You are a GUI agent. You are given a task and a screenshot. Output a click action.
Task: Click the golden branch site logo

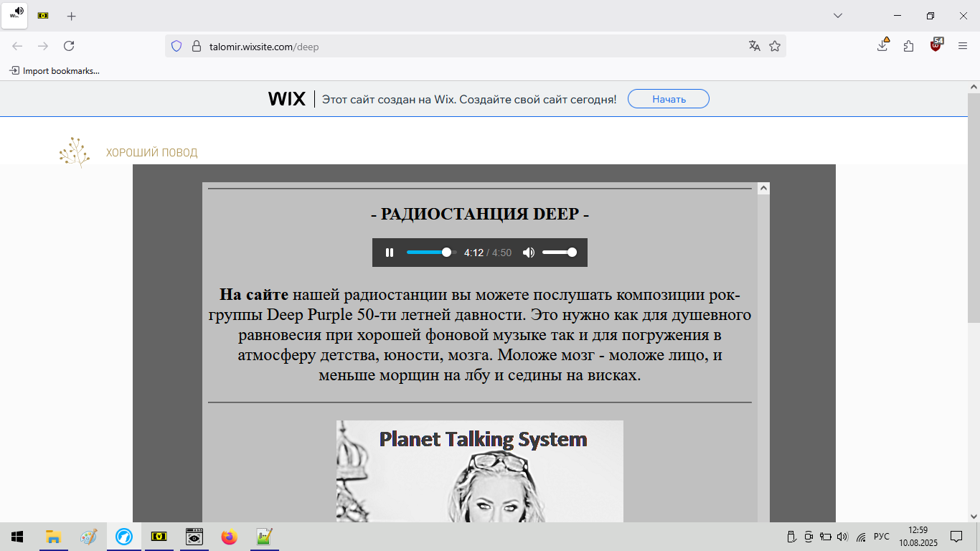75,152
